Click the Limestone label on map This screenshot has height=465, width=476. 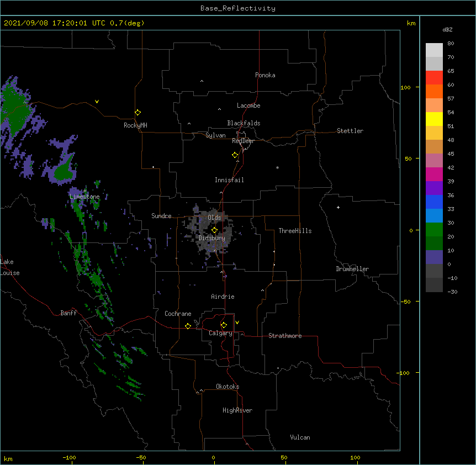84,197
